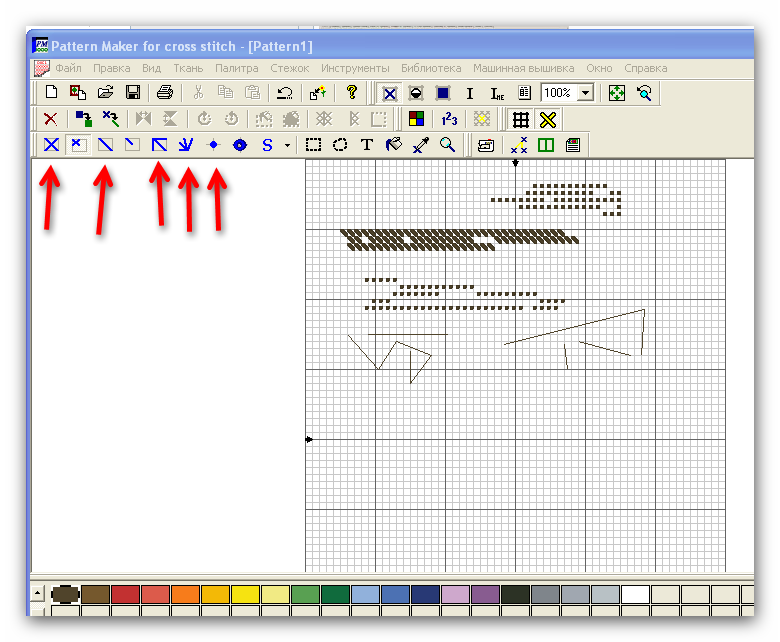Toggle the yellow cross stitch display button
Screen dimensions: 780x642
tap(547, 119)
